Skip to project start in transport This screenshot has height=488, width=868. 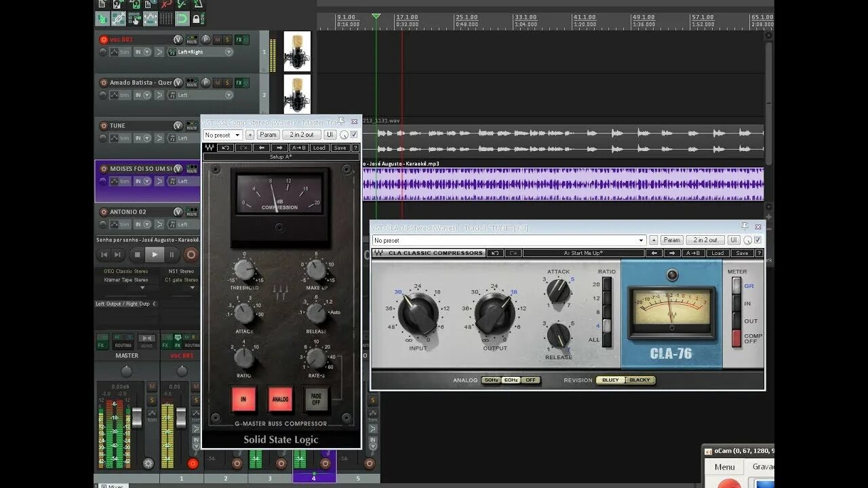[x=104, y=255]
